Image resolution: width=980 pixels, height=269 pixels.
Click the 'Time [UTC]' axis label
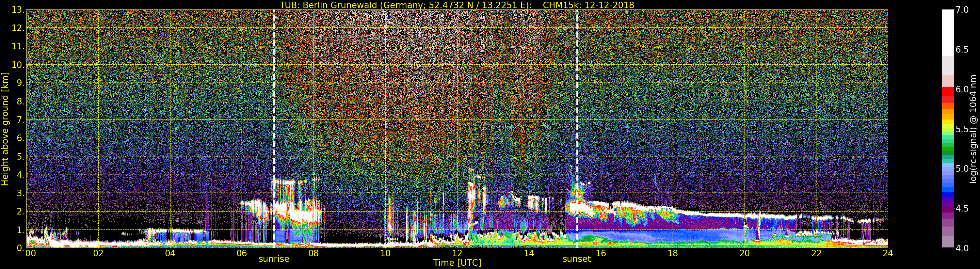tap(457, 263)
